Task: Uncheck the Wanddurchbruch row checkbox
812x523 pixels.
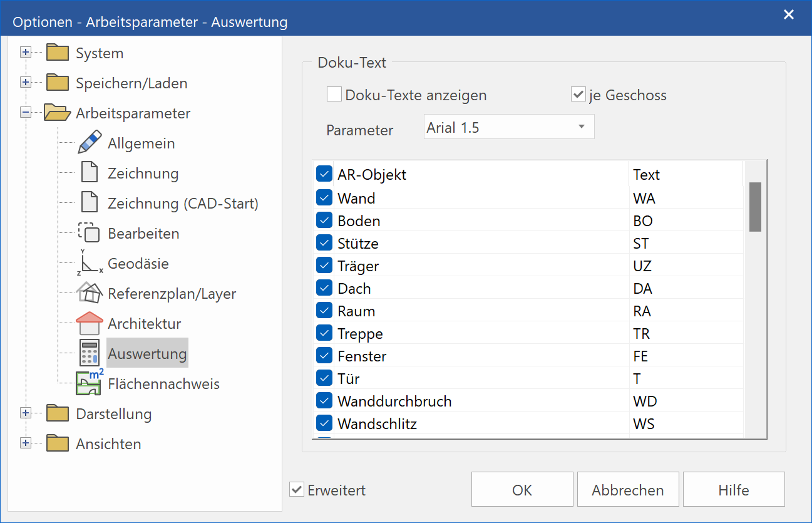Action: 324,401
